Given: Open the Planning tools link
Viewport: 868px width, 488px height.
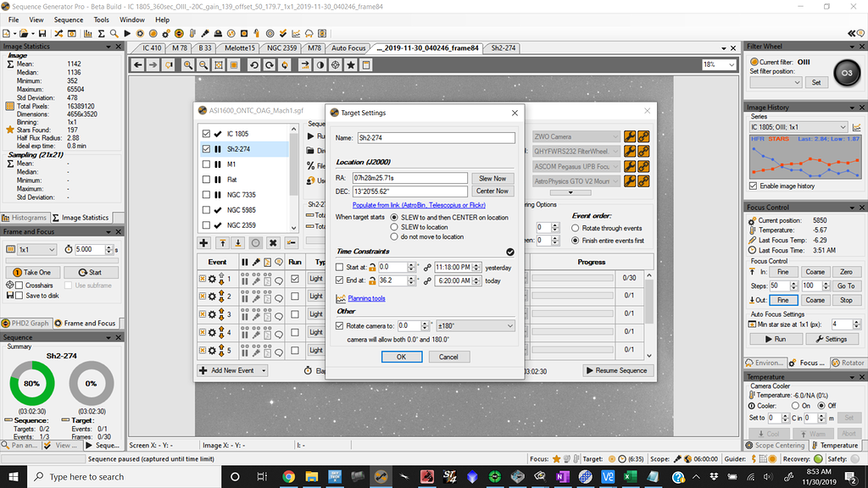Looking at the screenshot, I should pos(366,298).
